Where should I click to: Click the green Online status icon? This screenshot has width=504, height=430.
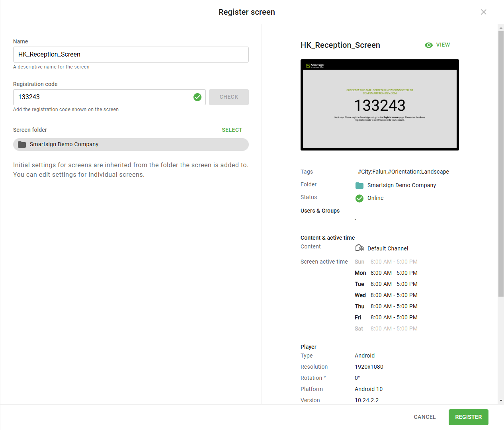click(359, 198)
